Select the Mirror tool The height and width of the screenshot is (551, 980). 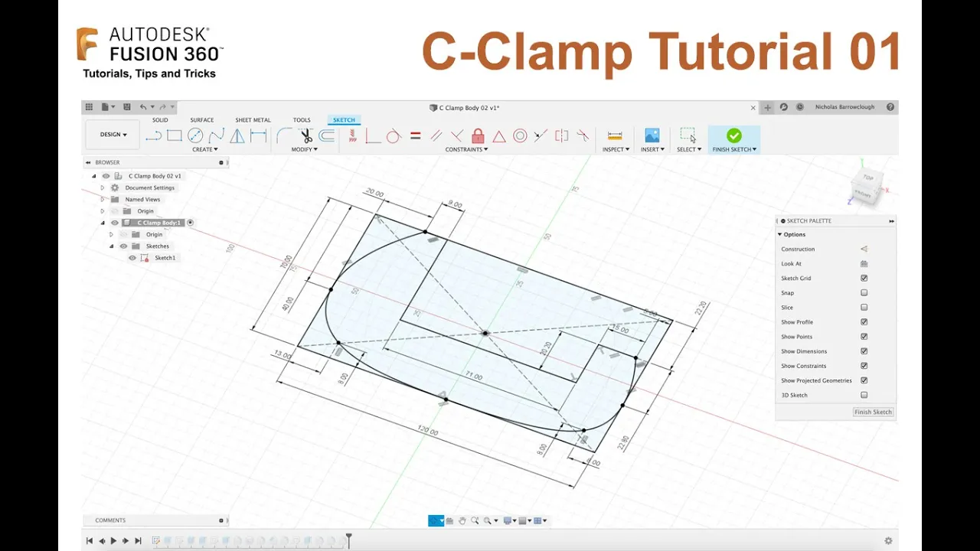click(237, 135)
